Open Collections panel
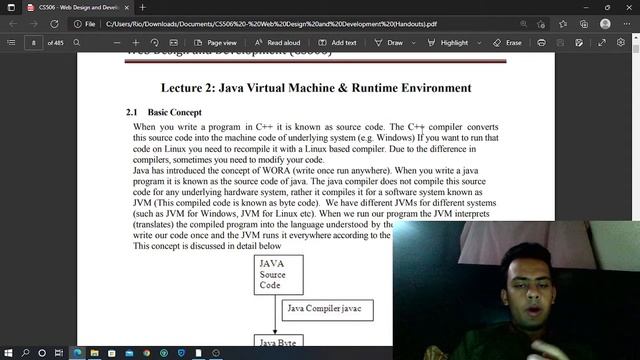This screenshot has height=360, width=640. pos(584,24)
